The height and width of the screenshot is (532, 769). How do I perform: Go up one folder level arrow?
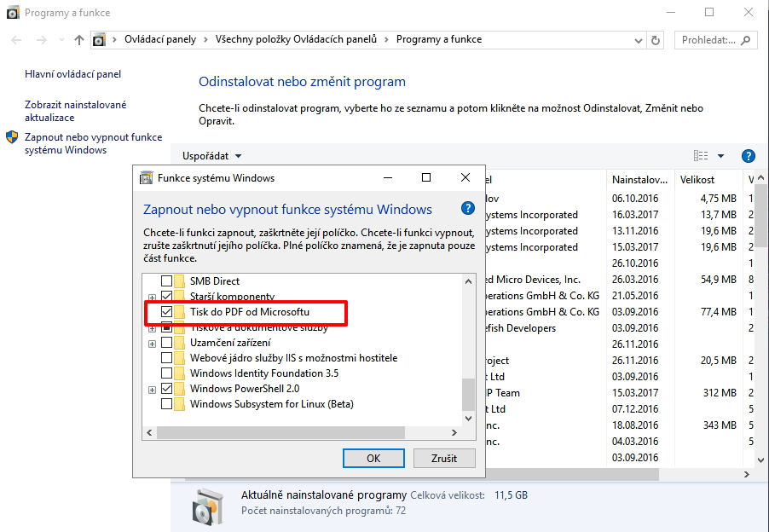tap(79, 40)
